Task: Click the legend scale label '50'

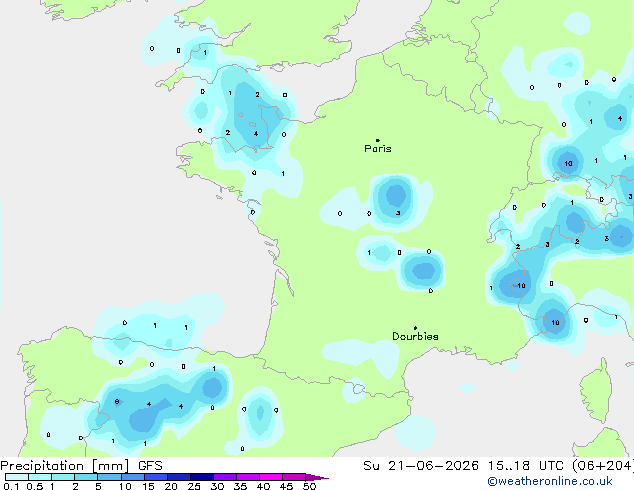Action: tap(309, 486)
